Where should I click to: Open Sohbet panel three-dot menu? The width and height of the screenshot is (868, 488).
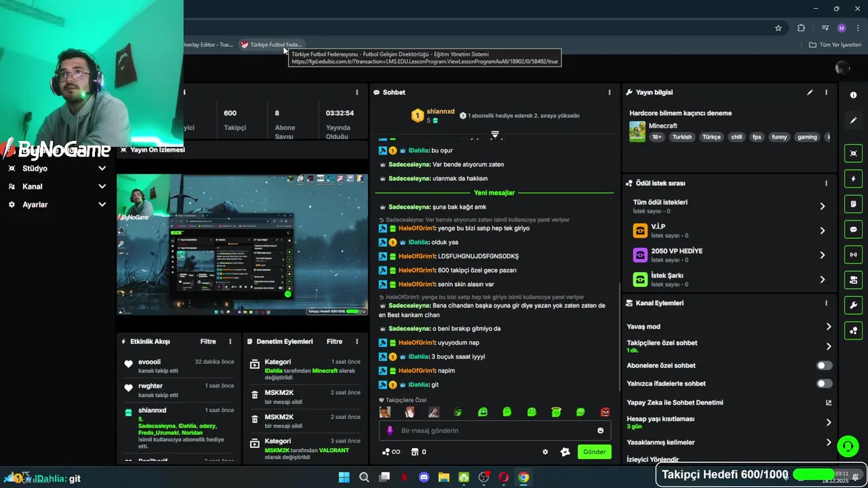click(609, 92)
